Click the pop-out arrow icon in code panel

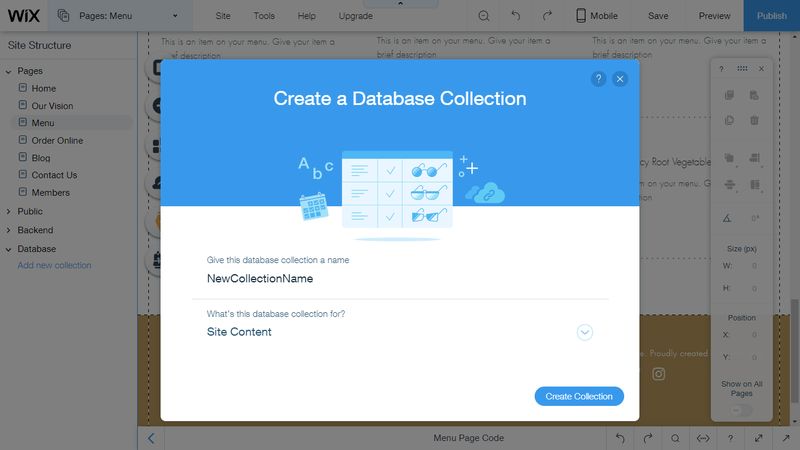click(786, 438)
